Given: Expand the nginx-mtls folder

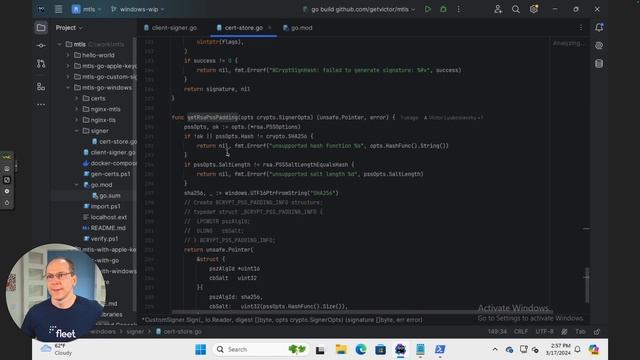Looking at the screenshot, I should pyautogui.click(x=77, y=109).
